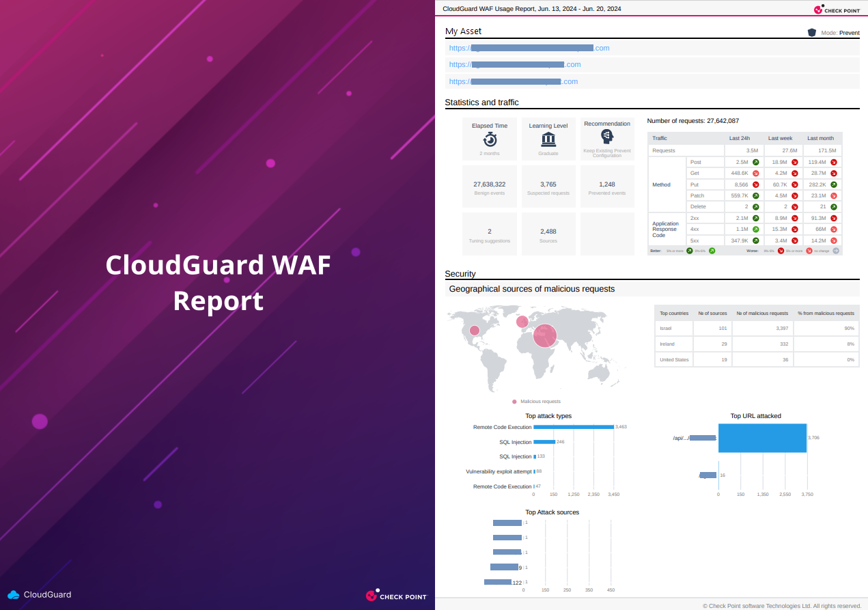
Task: Click the 27,638,322 Benign events tile
Action: click(x=490, y=187)
